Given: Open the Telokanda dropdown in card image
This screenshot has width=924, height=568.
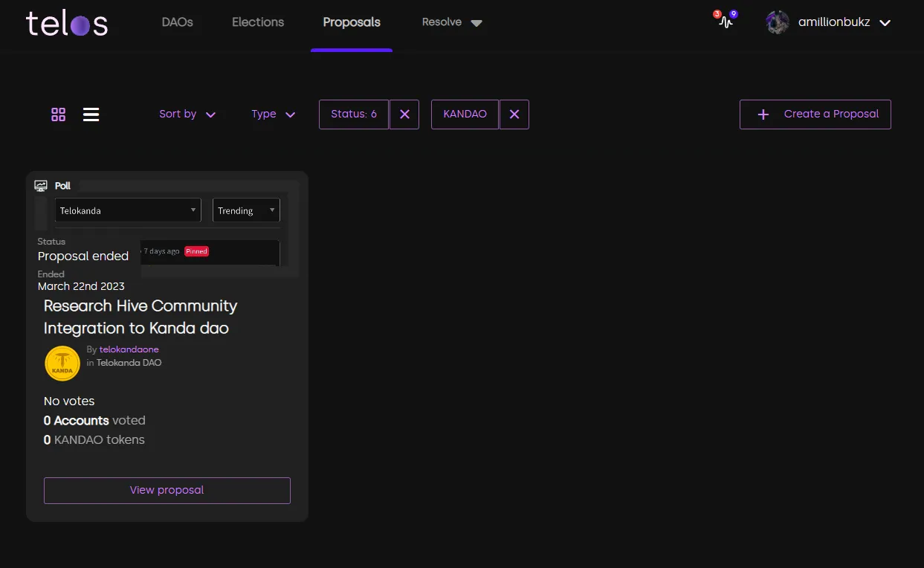Looking at the screenshot, I should pyautogui.click(x=128, y=210).
